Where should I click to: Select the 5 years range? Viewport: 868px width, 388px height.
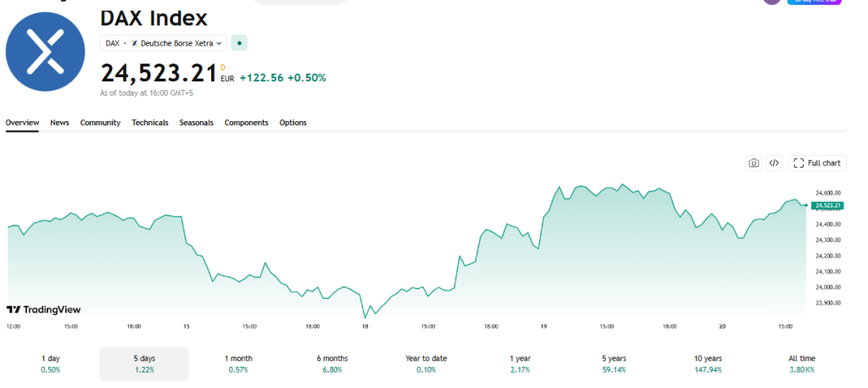point(614,363)
